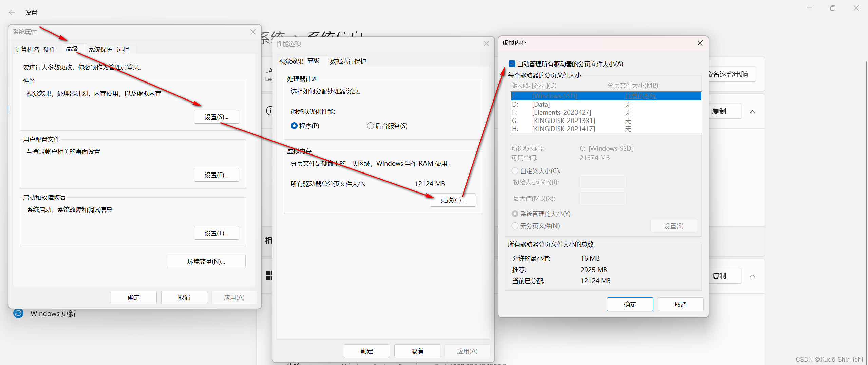Select the 后台服务(S) radio button
This screenshot has width=868, height=365.
pos(370,126)
